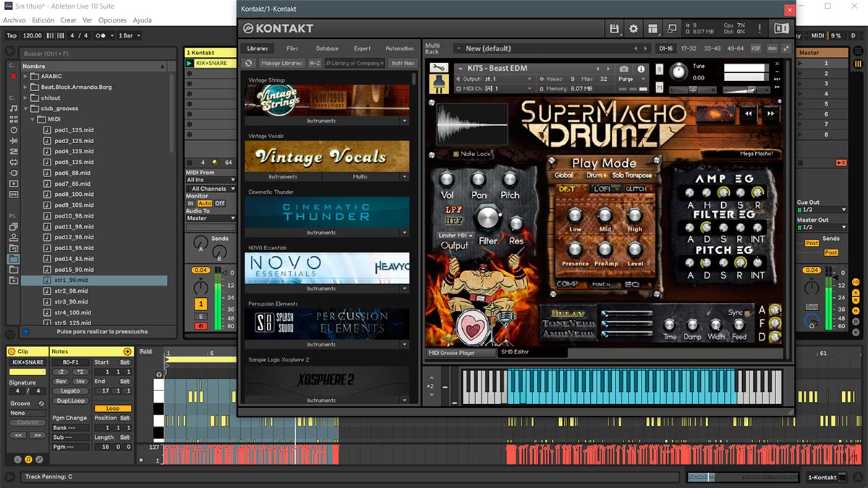Set Monitor to Off
Viewport: 868px width, 488px height.
(220, 203)
